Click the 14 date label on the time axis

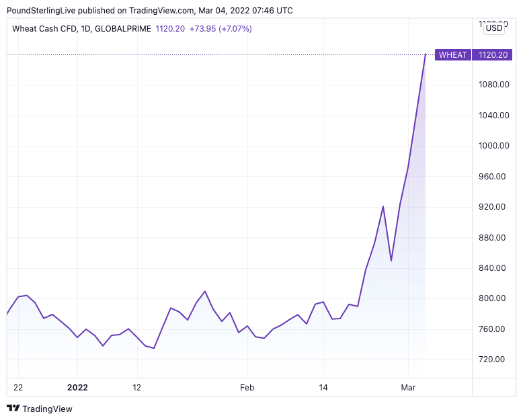pyautogui.click(x=323, y=388)
